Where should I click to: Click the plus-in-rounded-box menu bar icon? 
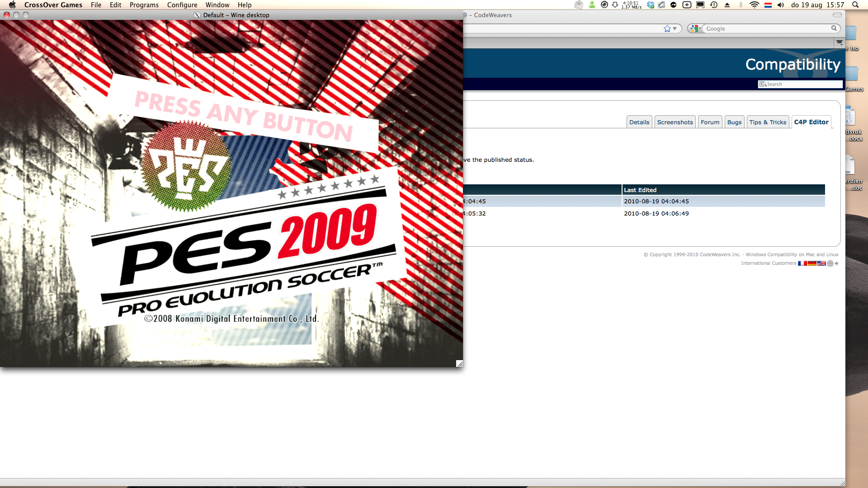pos(687,5)
